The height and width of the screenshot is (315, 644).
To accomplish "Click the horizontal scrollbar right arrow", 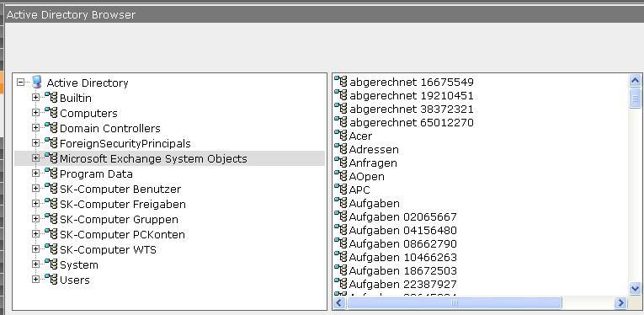I will pos(620,303).
